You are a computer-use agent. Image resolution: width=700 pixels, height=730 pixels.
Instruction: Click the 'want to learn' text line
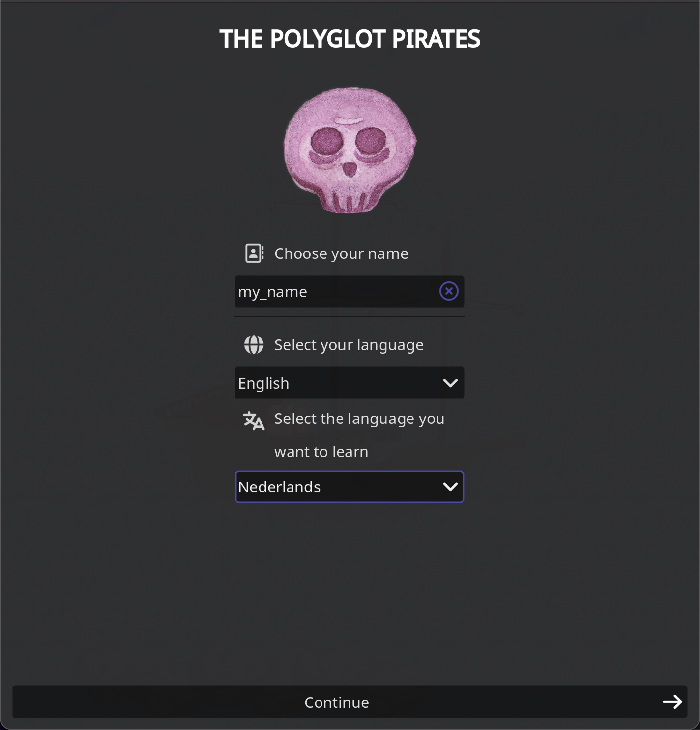click(321, 452)
